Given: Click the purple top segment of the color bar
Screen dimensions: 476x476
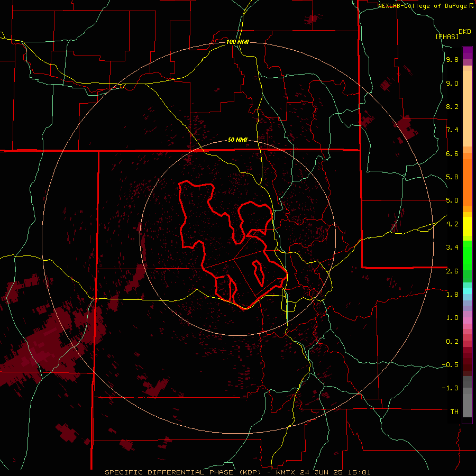Looking at the screenshot, I should tap(467, 53).
